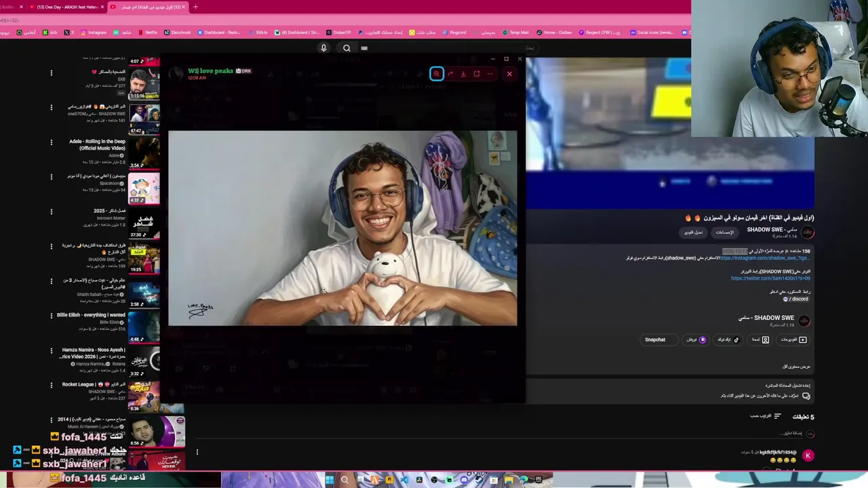
Task: Close the image viewer with red X
Action: (x=509, y=74)
